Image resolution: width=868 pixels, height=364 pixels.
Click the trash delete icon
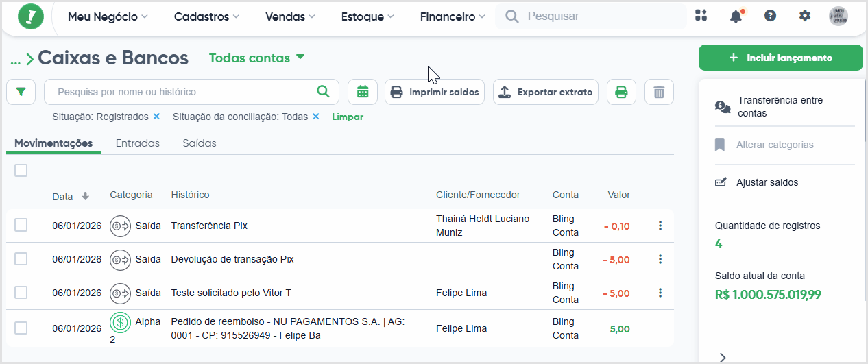[659, 92]
